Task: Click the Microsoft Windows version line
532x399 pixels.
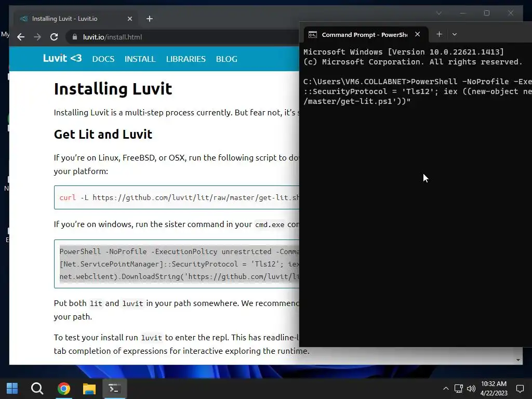Action: click(403, 52)
